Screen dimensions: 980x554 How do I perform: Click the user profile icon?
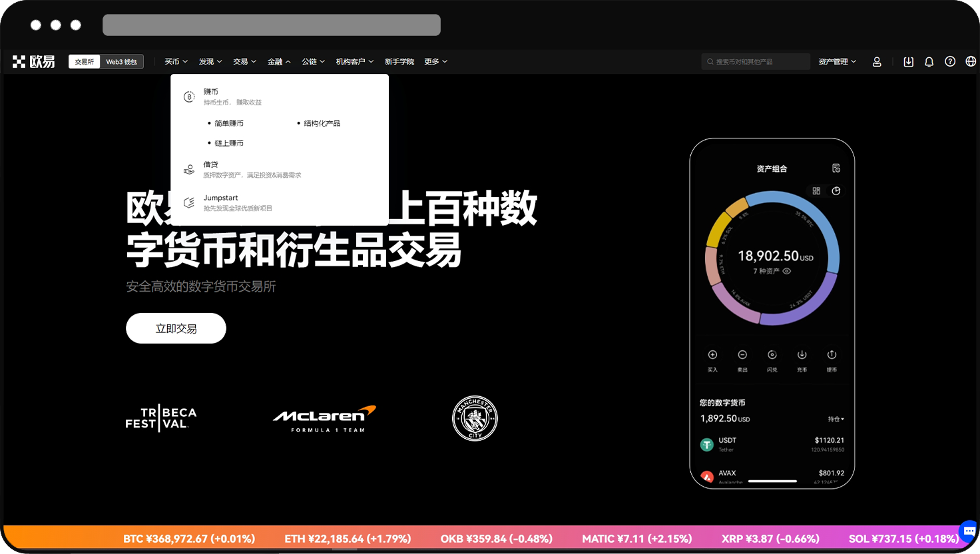[x=877, y=61]
